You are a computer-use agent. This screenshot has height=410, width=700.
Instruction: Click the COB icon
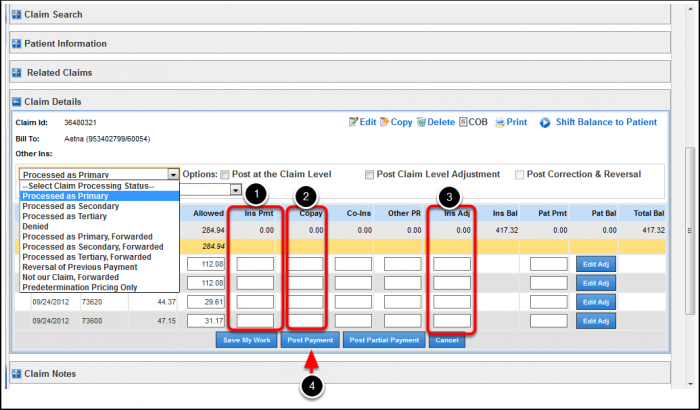(x=464, y=122)
